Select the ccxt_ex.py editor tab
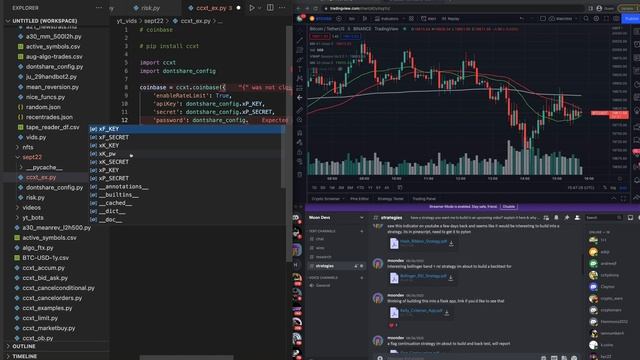Viewport: 640px width, 360px height. click(213, 8)
